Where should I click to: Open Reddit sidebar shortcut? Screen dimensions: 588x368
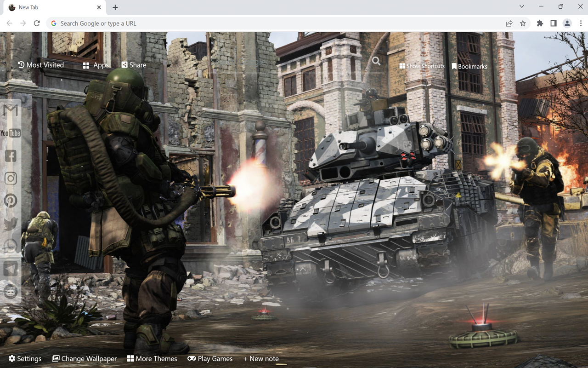(11, 291)
